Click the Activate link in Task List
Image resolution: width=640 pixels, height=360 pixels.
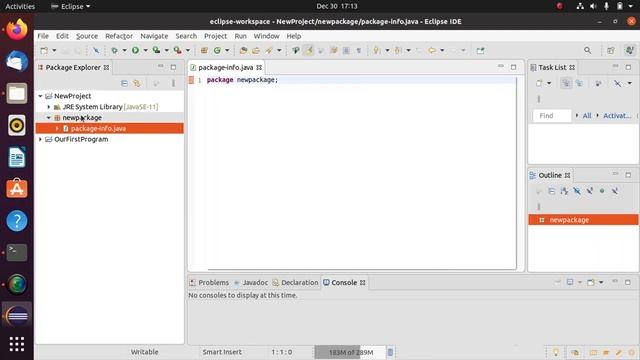617,116
